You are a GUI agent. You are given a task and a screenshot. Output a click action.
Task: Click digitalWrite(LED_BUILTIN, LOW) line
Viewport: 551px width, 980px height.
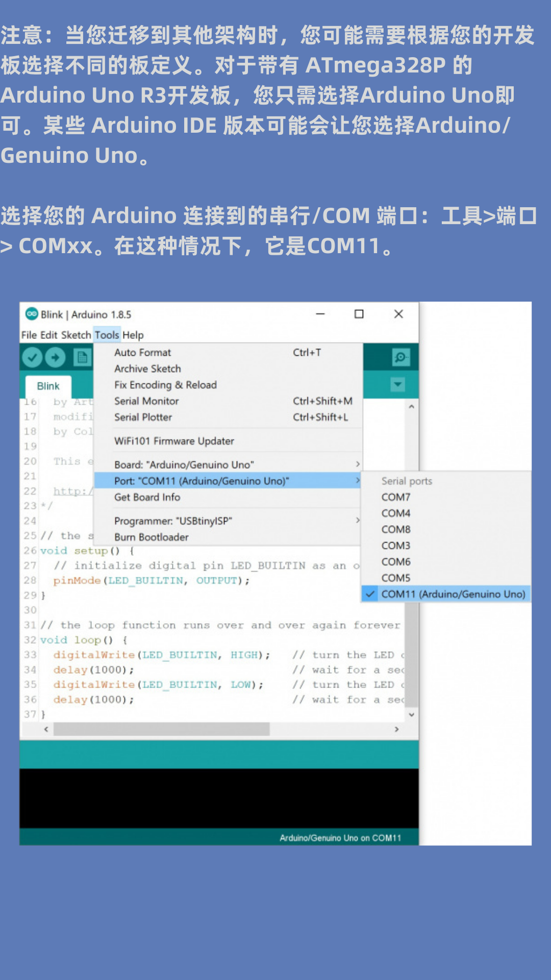(x=158, y=684)
